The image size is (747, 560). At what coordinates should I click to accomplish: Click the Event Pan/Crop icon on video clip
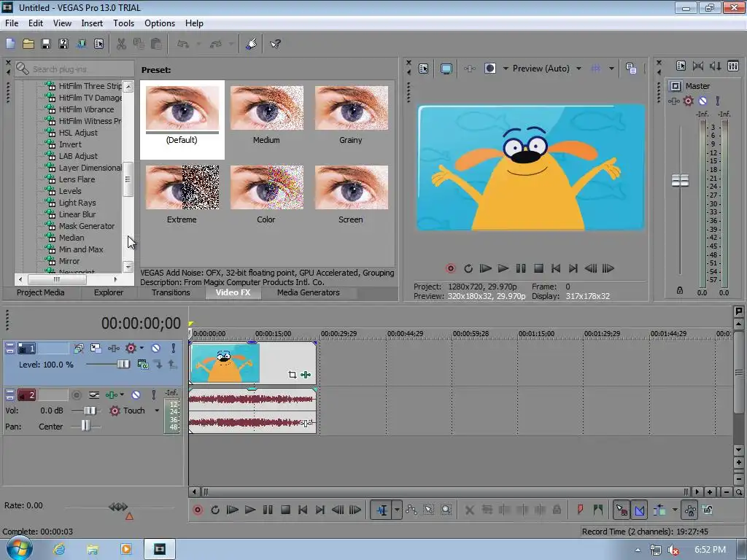(x=292, y=375)
